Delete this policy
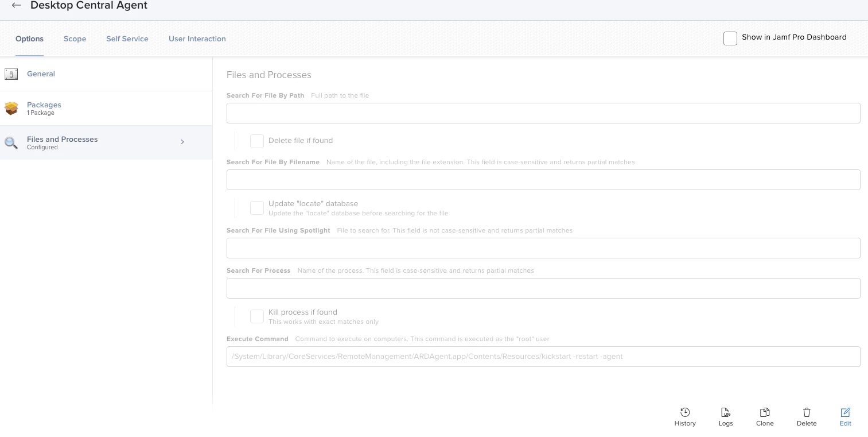Image resolution: width=868 pixels, height=437 pixels. [x=807, y=417]
